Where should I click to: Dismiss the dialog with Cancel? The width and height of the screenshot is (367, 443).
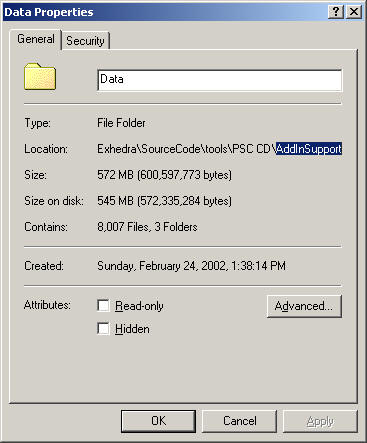239,421
